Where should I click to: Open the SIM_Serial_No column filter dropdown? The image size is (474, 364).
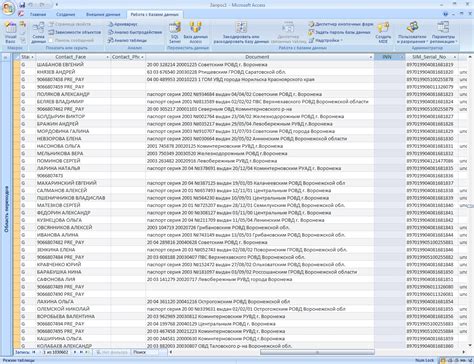[x=455, y=57]
